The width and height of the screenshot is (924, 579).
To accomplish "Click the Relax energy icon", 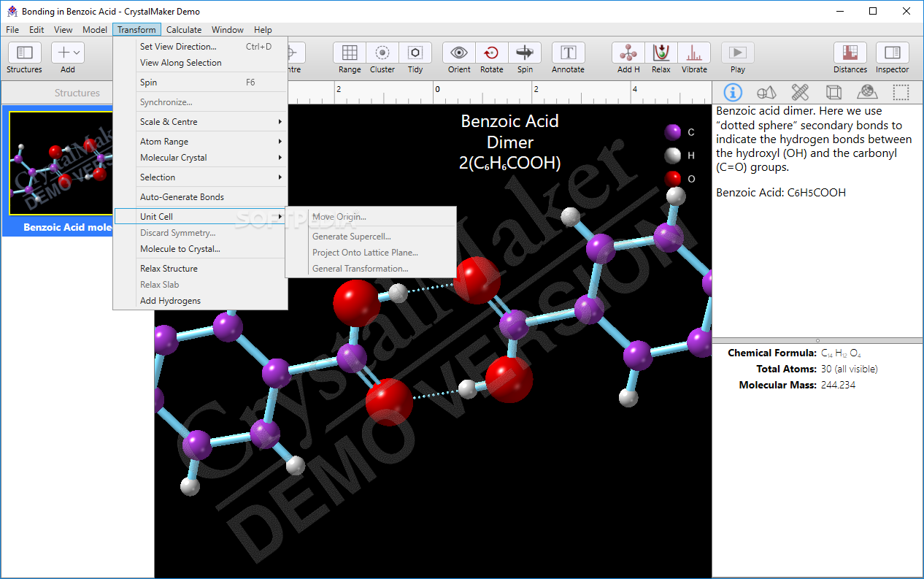I will coord(661,53).
